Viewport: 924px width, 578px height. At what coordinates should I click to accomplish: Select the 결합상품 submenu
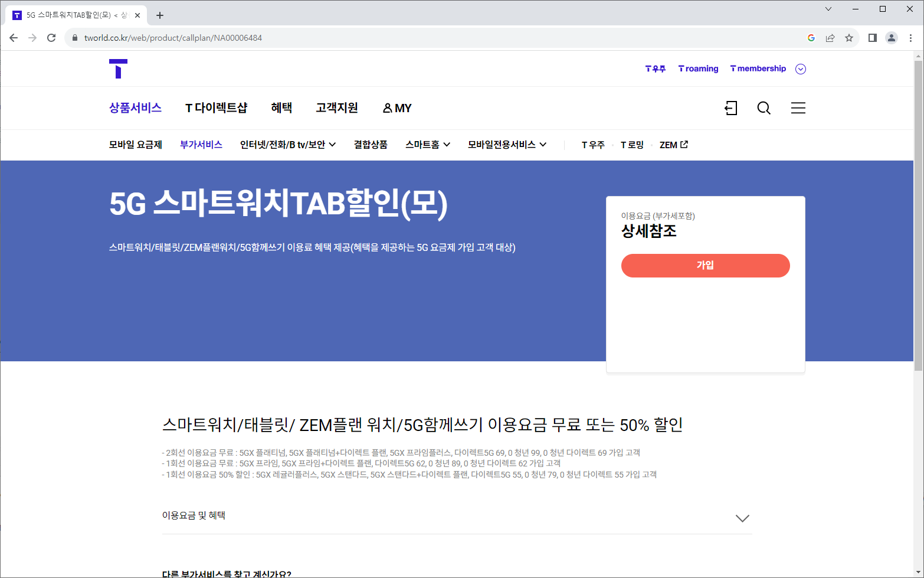click(x=371, y=145)
